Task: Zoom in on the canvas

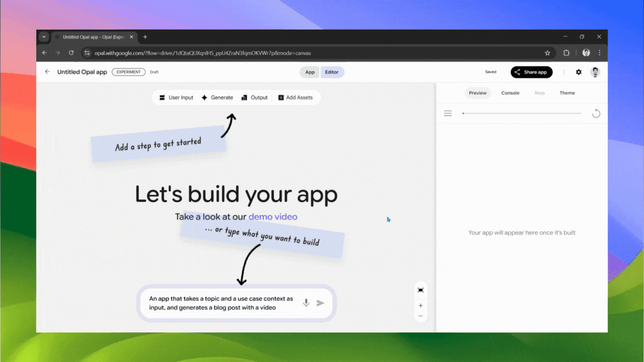Action: pos(420,306)
